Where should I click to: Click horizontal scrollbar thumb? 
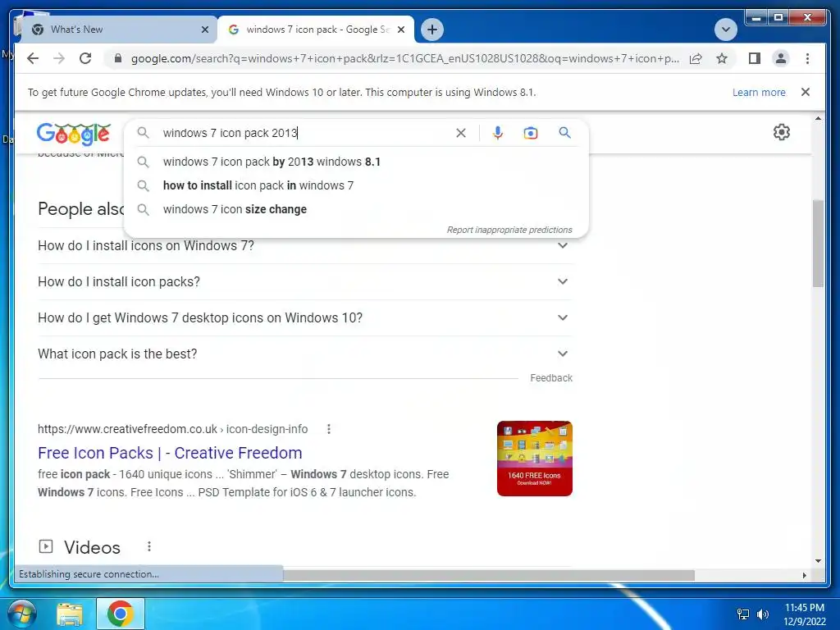pos(489,575)
